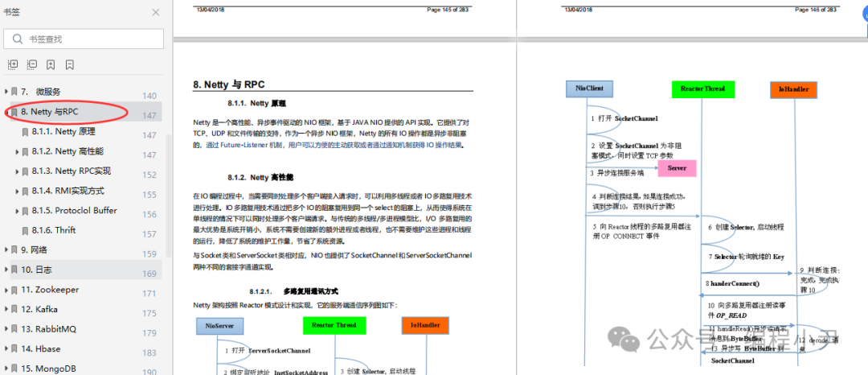Viewport: 868px width, 375px height.
Task: Click the add bookmark icon
Action: coord(51,65)
